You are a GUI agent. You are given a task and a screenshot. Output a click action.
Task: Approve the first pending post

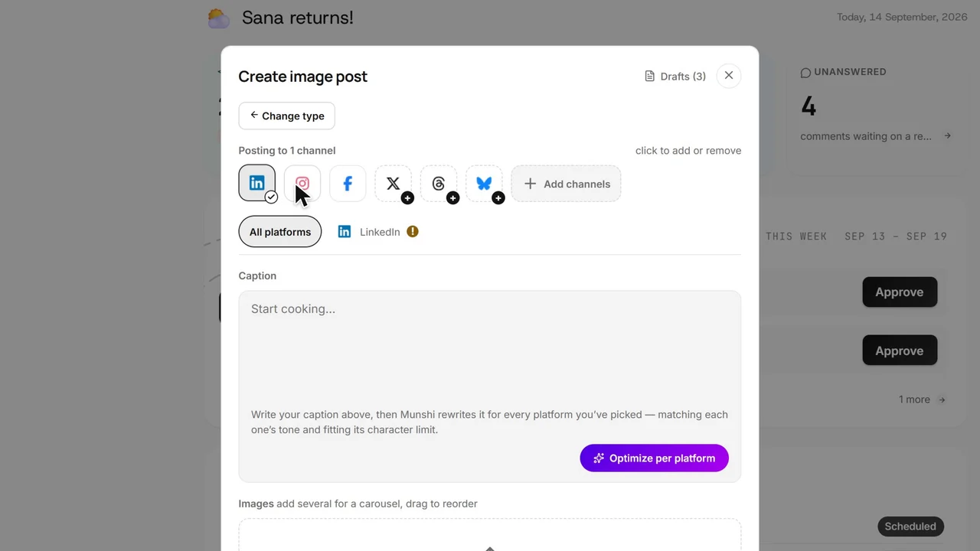click(900, 292)
